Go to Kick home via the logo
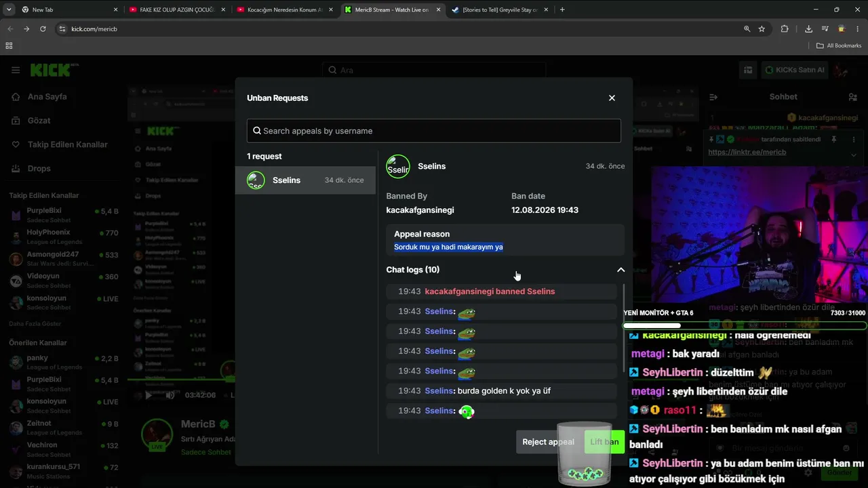868x488 pixels. pyautogui.click(x=54, y=70)
